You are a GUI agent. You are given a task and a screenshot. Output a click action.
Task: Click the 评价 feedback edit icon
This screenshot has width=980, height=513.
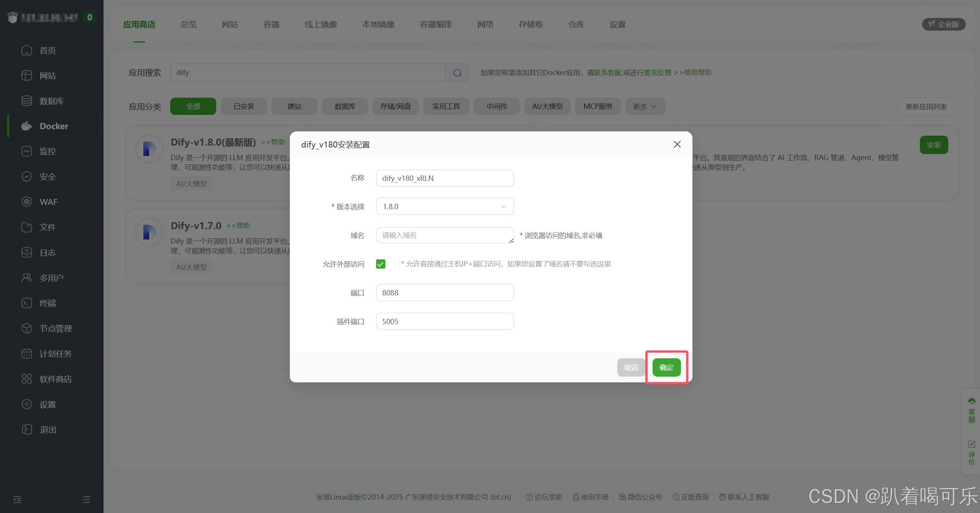pyautogui.click(x=972, y=444)
